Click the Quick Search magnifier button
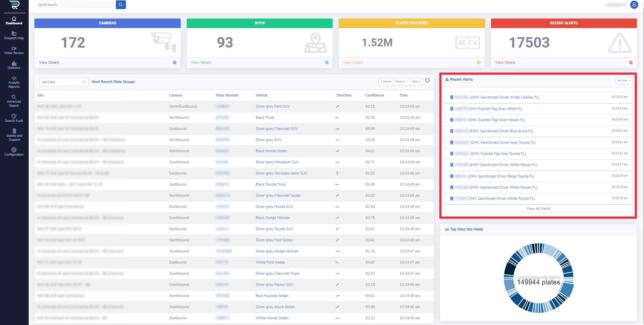This screenshot has width=644, height=325. 121,5
